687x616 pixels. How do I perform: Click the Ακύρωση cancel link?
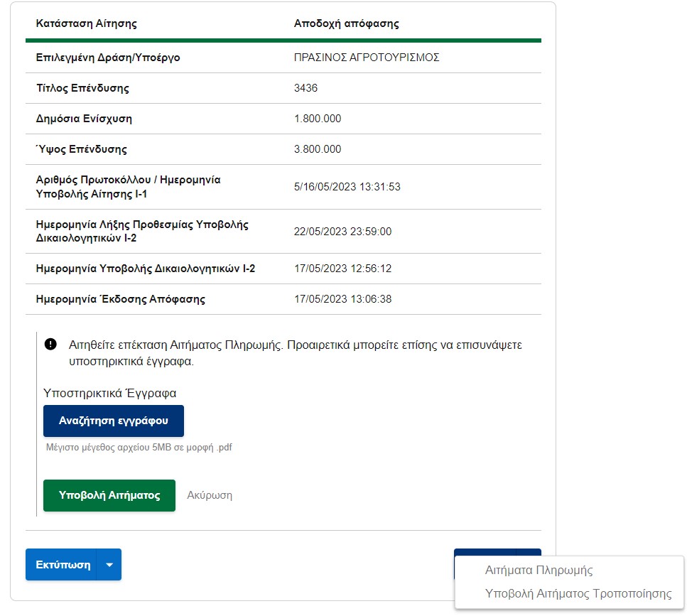[210, 495]
